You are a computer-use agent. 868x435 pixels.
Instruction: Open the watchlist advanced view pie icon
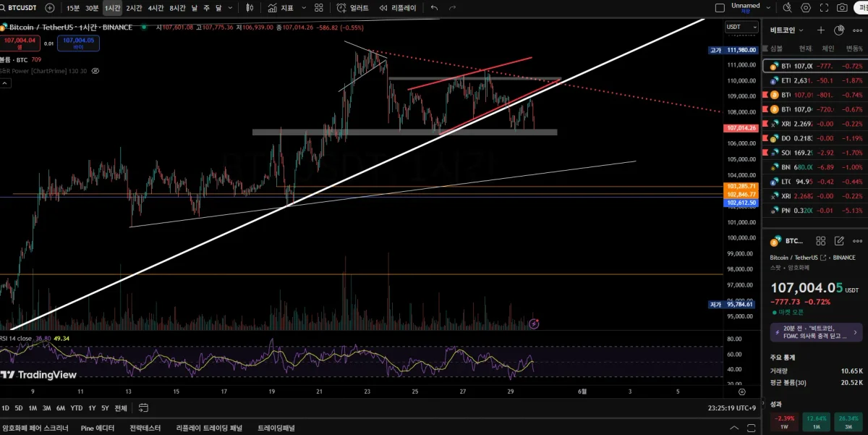coord(839,30)
